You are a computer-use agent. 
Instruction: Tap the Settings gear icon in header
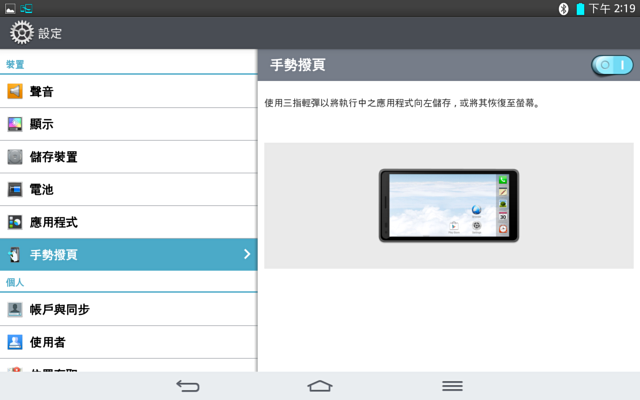[22, 33]
